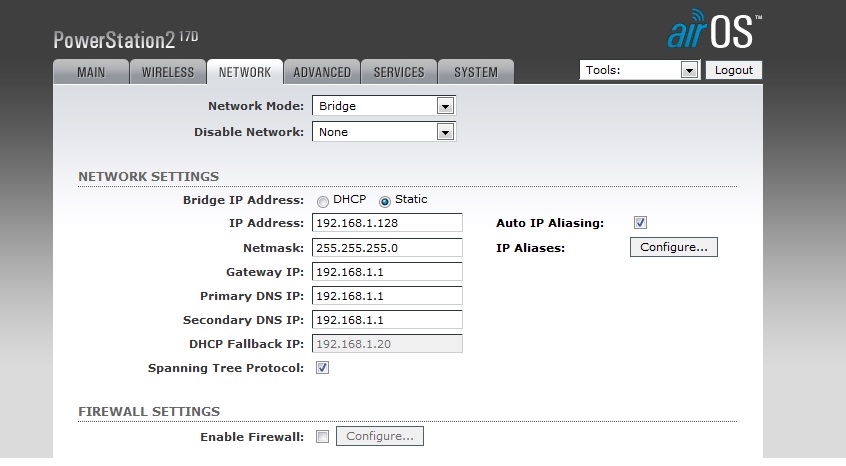This screenshot has width=846, height=466.
Task: Click the Secondary DNS IP field
Action: (387, 320)
